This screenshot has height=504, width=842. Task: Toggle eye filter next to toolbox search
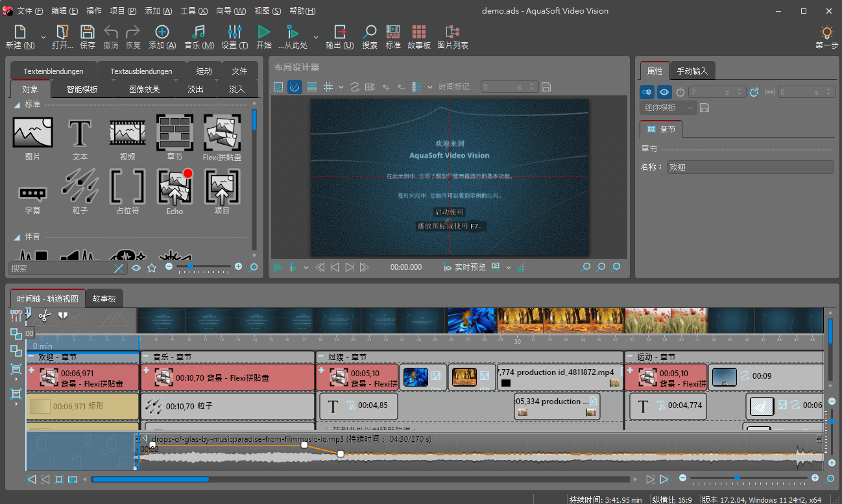pos(137,267)
